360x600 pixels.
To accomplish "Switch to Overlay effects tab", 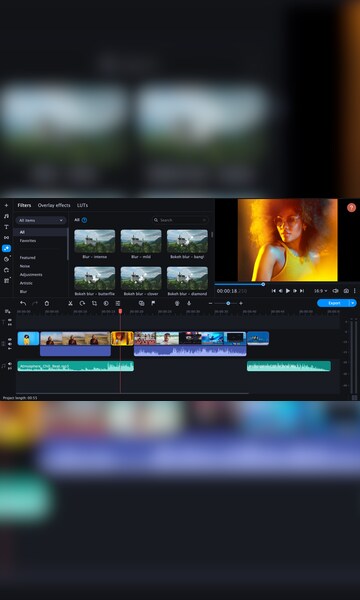I will tap(54, 205).
